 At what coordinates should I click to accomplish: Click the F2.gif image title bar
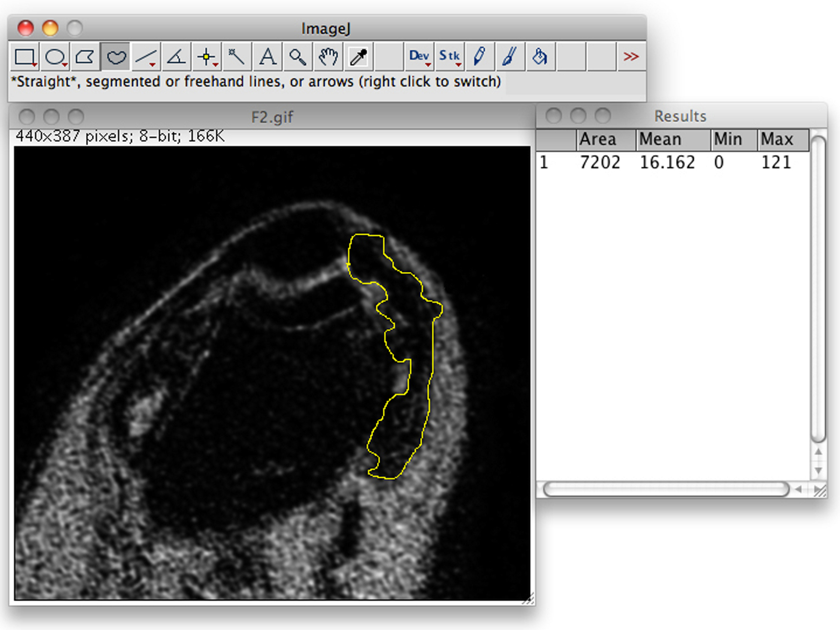272,117
